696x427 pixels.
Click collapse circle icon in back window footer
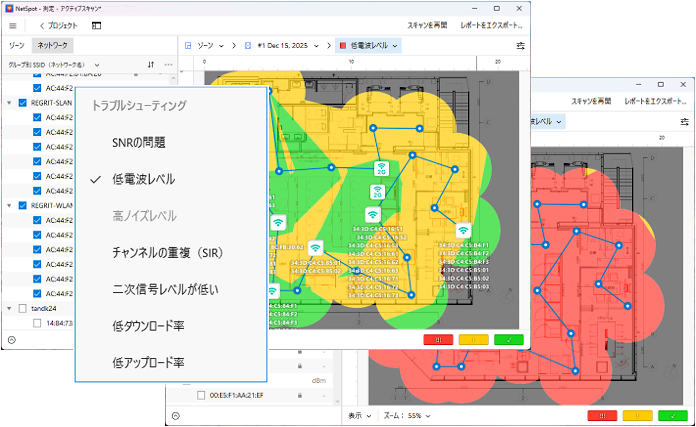176,416
